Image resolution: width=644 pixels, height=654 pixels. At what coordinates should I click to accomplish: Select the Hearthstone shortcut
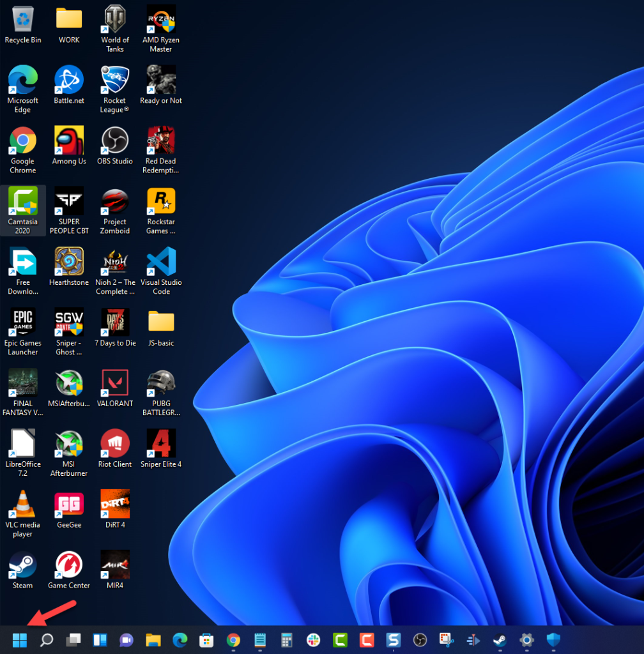[69, 267]
